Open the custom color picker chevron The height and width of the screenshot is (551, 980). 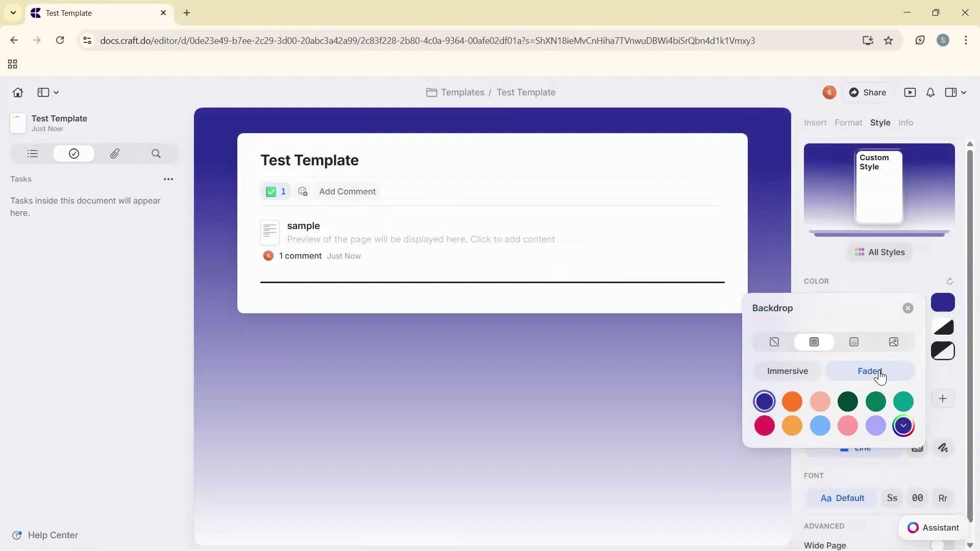point(904,426)
